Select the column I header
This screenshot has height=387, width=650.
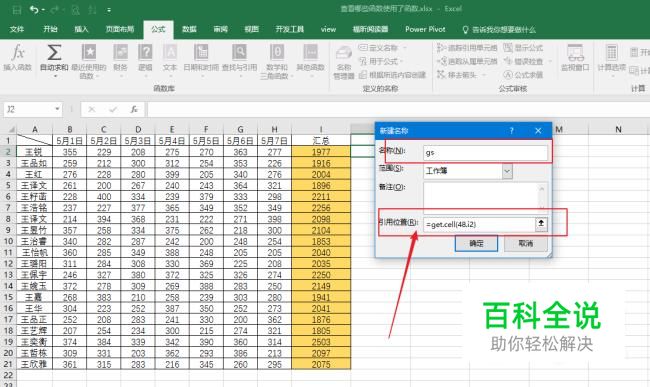(321, 129)
